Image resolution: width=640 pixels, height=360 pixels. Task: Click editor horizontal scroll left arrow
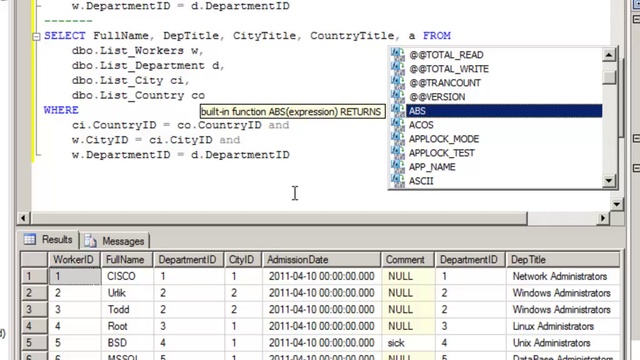point(23,218)
